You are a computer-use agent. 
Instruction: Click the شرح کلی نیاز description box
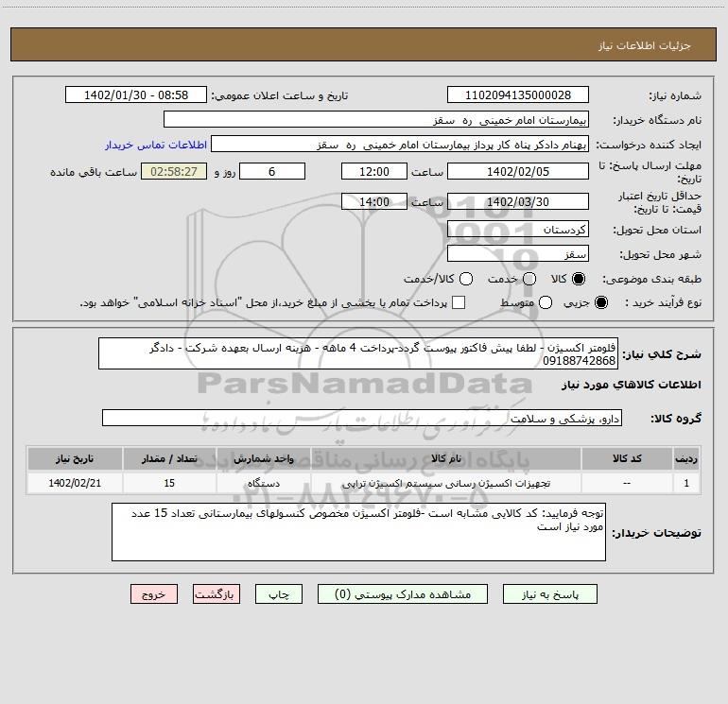358,353
